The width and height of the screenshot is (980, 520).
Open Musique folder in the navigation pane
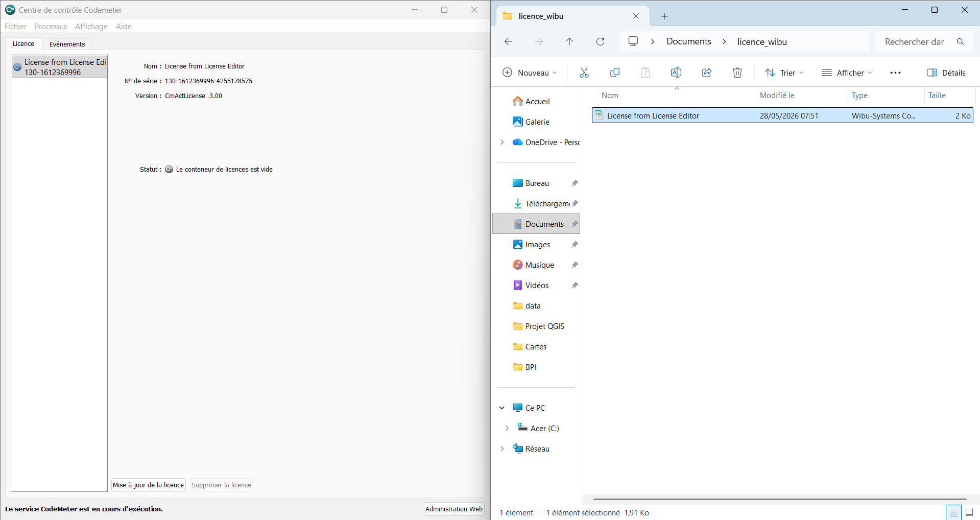(x=539, y=265)
